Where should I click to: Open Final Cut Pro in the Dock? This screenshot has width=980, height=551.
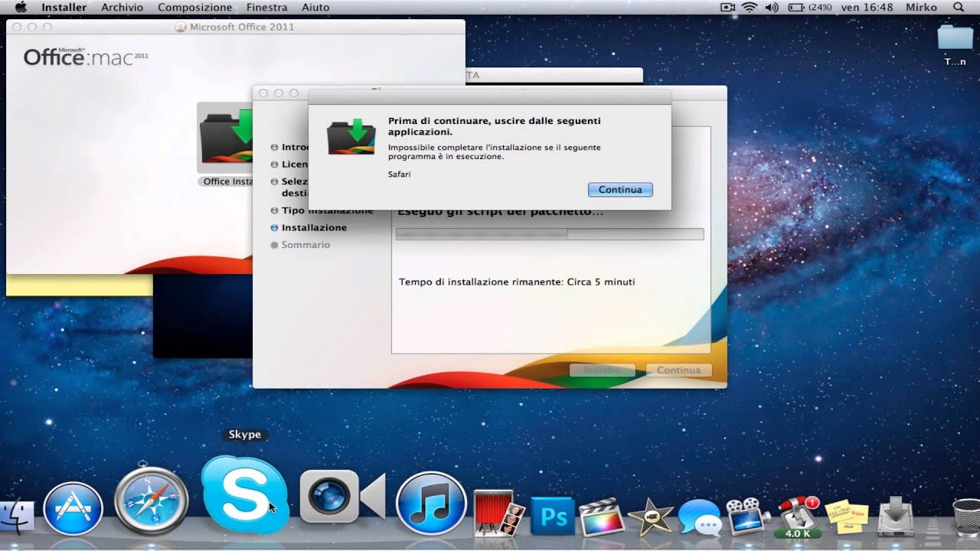pos(601,518)
